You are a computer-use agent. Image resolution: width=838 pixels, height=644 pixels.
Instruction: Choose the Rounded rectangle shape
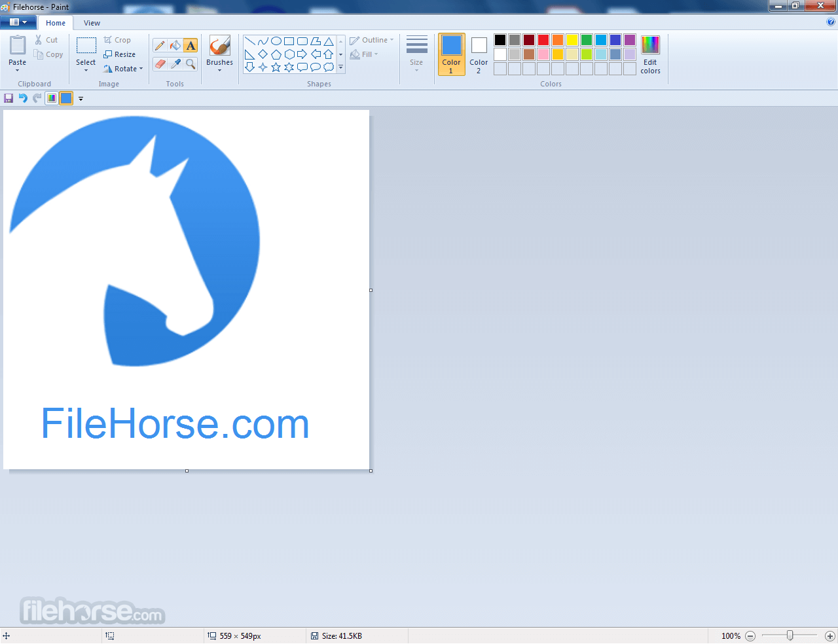[x=302, y=41]
